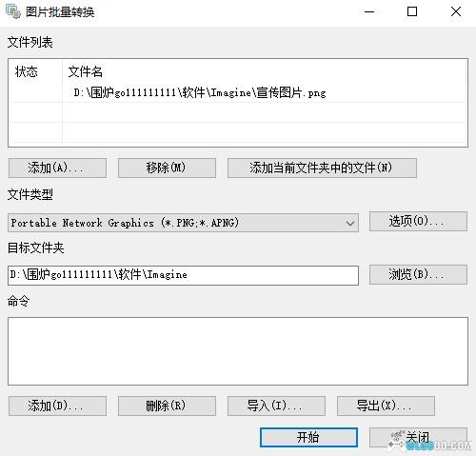The image size is (476, 456).
Task: Click 添加(A)... to add files
Action: click(x=57, y=168)
